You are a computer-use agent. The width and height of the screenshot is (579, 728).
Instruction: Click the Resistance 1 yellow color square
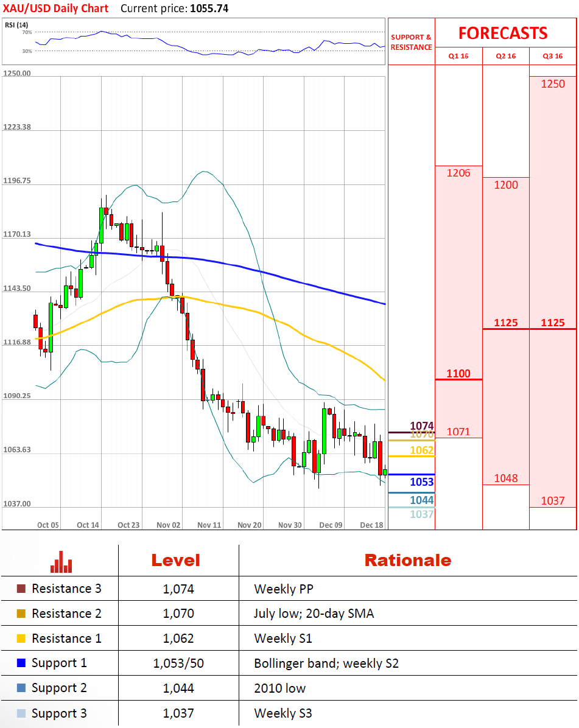click(x=21, y=639)
